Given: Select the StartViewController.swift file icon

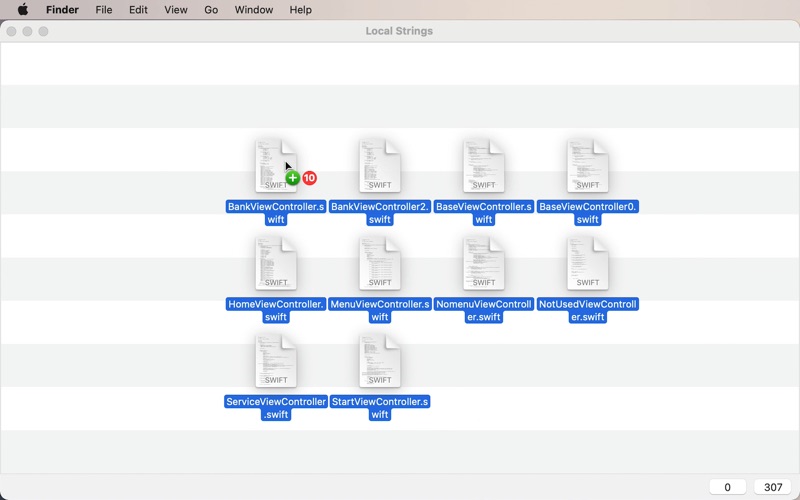Looking at the screenshot, I should [380, 361].
